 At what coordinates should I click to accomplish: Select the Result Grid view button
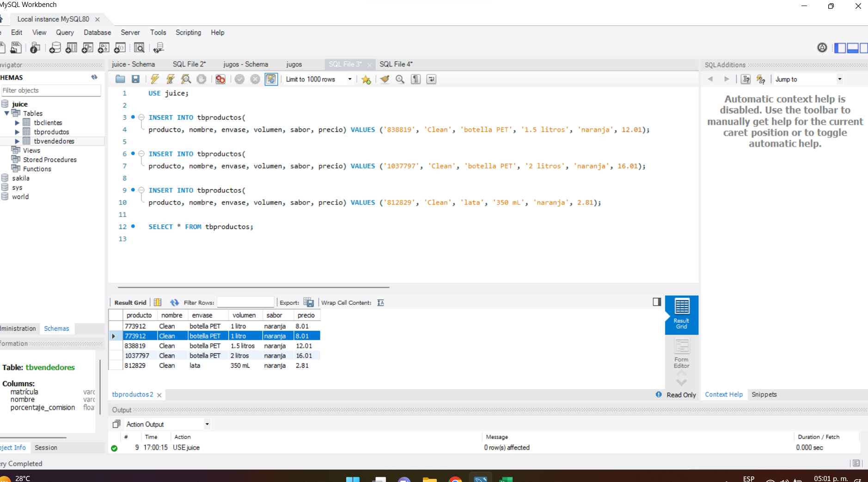tap(681, 315)
